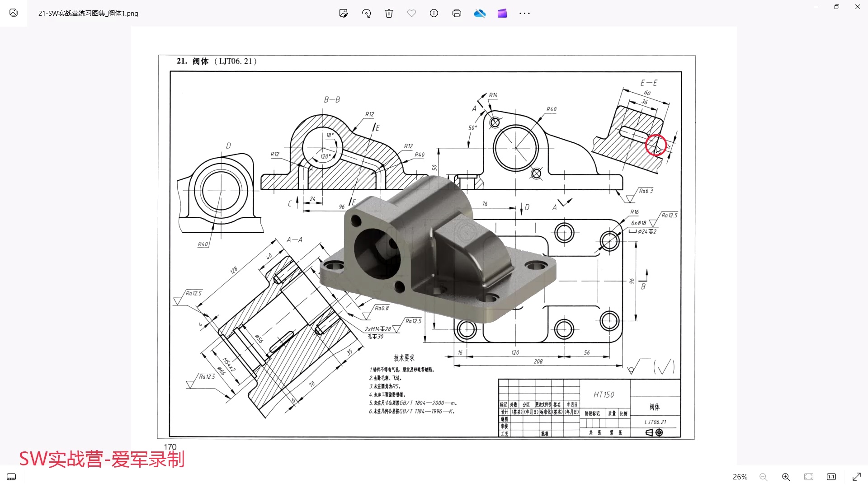Toggle fit to window button
Image resolution: width=868 pixels, height=488 pixels.
(x=809, y=477)
